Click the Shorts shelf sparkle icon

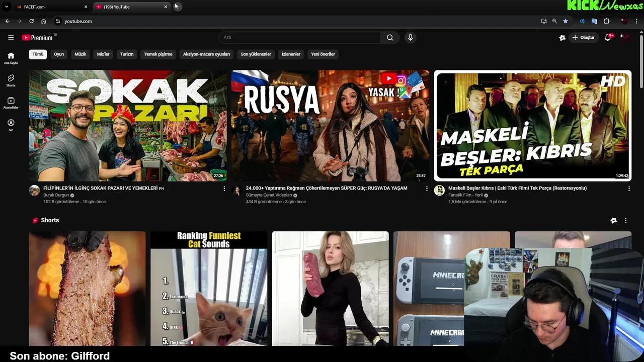[x=614, y=220]
